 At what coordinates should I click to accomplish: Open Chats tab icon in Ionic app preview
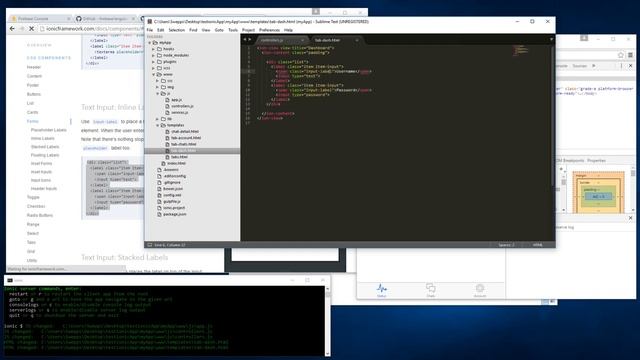(431, 288)
